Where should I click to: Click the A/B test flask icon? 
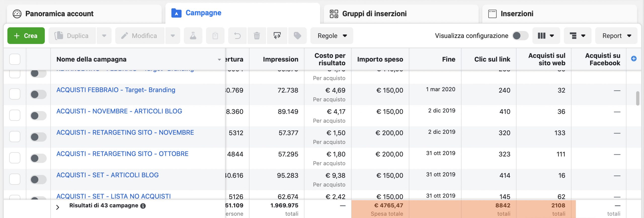coord(193,36)
